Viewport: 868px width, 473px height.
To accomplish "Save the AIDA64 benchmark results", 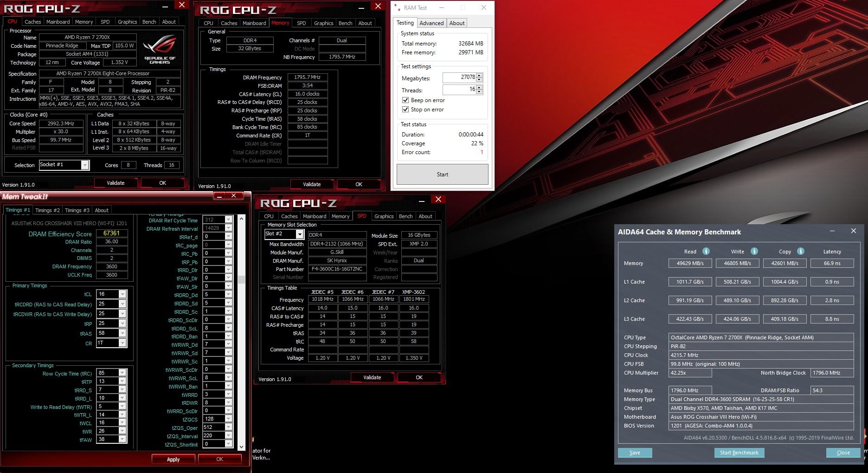I will [x=635, y=453].
